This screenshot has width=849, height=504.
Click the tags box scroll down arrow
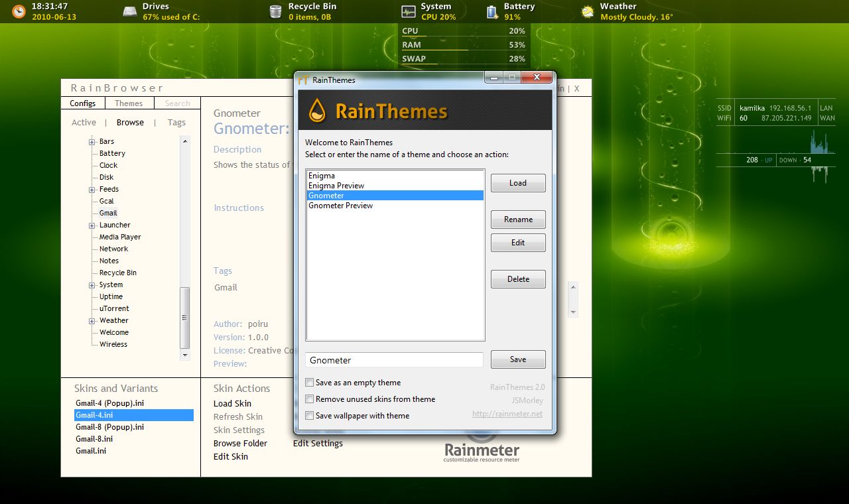tap(573, 312)
